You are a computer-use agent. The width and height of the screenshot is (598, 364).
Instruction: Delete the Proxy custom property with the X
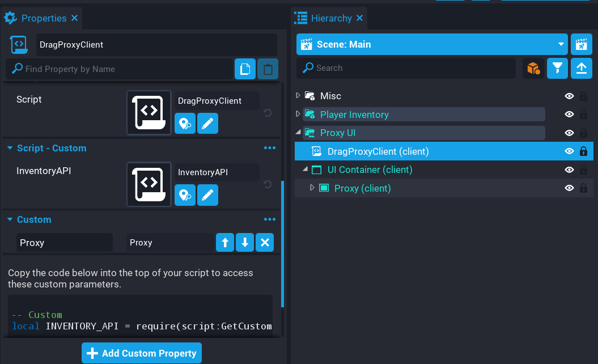265,242
